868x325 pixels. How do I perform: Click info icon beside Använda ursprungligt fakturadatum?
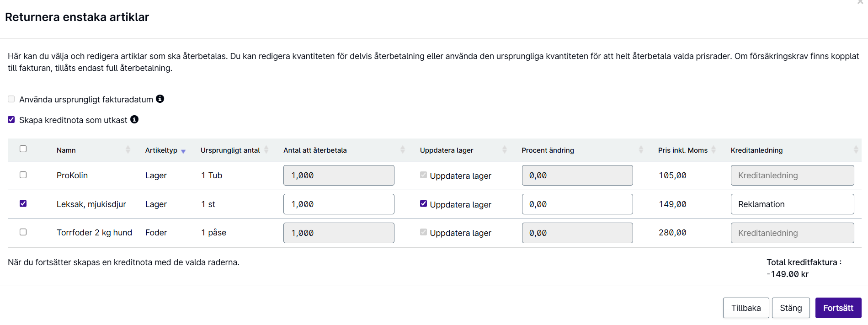pyautogui.click(x=160, y=99)
